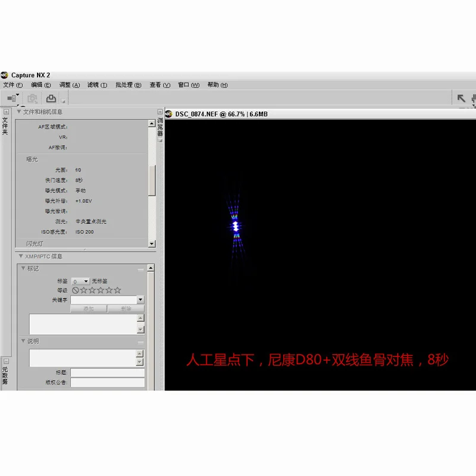Viewport: 476px width, 476px height.
Task: Click 说明 description box scroll-down arrow
Action: (140, 362)
